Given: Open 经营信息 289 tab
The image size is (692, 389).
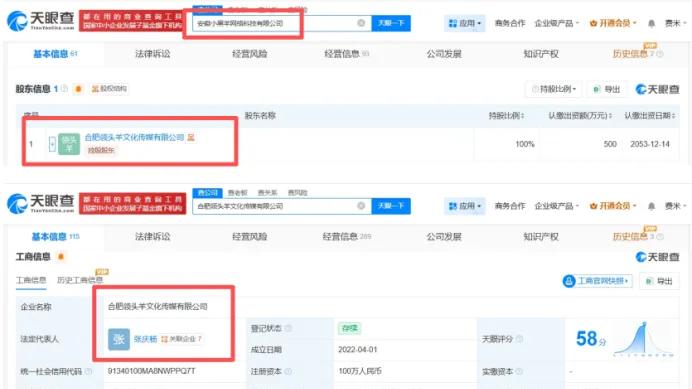Looking at the screenshot, I should click(x=347, y=237).
